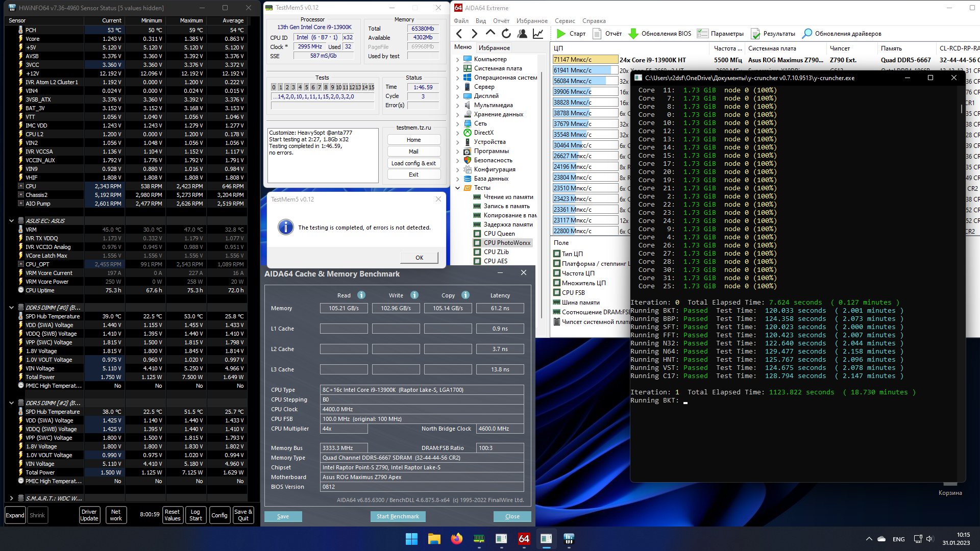Switch to the Избранное tab in AIDA64 sidebar
The image size is (980, 551).
[494, 47]
